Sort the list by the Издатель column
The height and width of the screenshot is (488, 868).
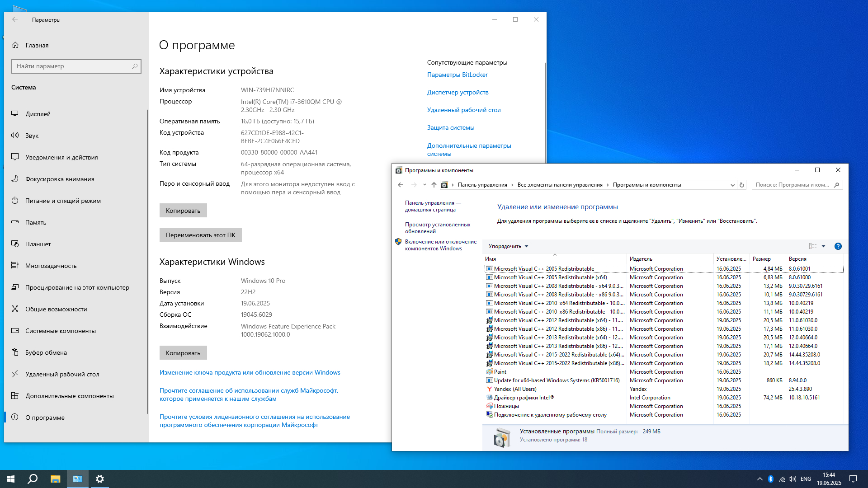click(641, 259)
